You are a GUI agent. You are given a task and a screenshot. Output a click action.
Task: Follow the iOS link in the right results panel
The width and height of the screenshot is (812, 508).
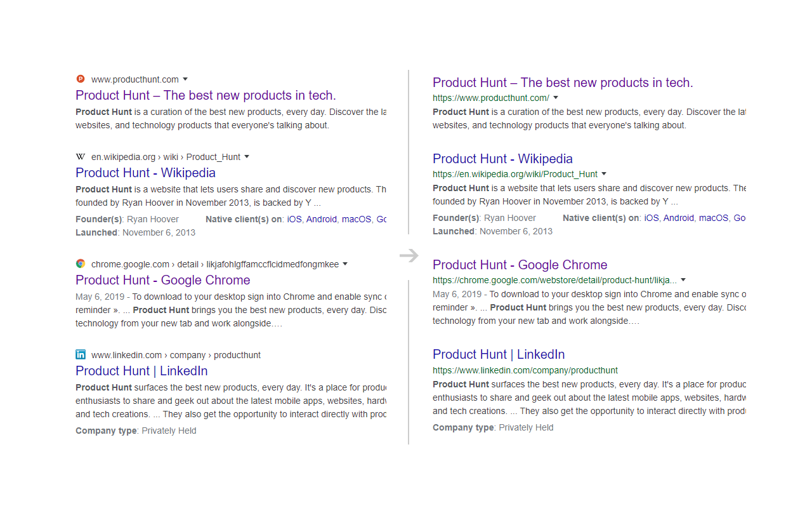point(652,218)
